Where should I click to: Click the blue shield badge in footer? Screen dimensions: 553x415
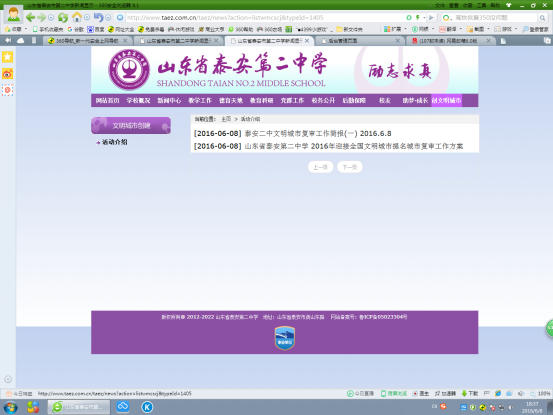pos(285,338)
